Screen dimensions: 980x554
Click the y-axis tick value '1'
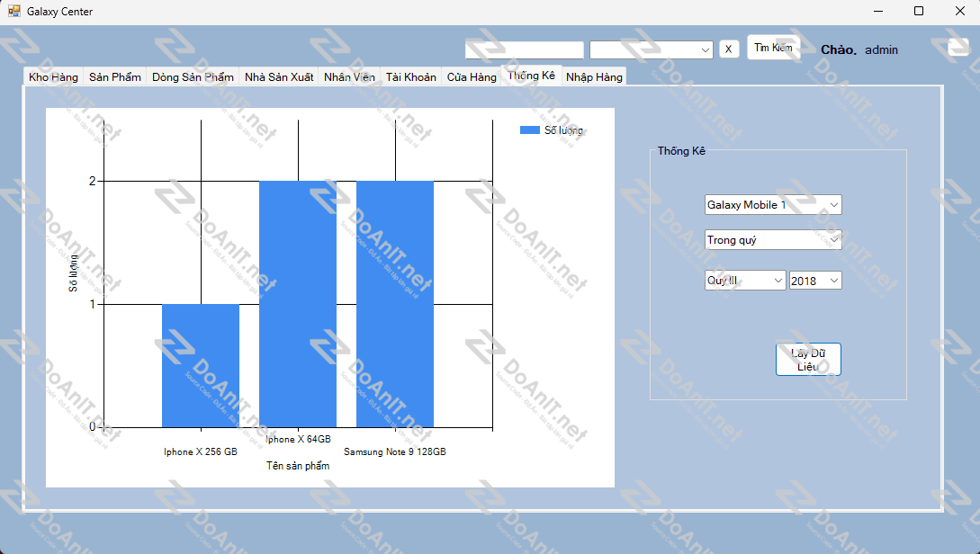click(x=93, y=304)
